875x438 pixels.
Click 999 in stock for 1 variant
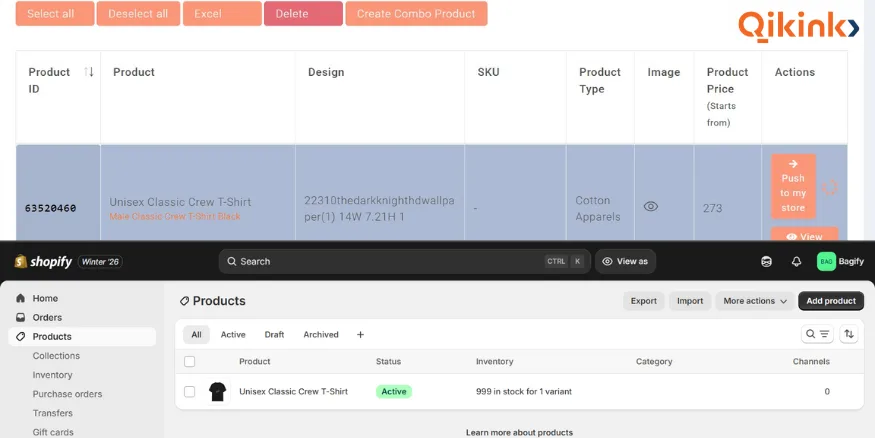coord(523,392)
